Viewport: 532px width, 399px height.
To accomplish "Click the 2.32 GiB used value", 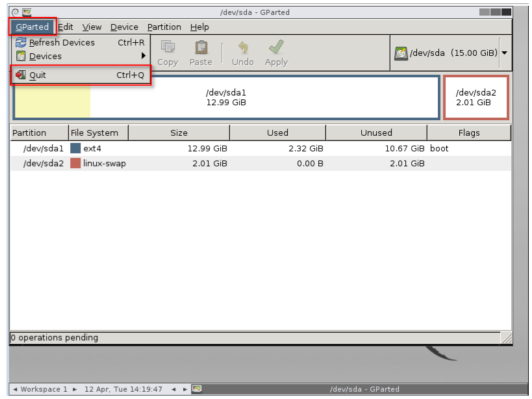I will (x=306, y=148).
